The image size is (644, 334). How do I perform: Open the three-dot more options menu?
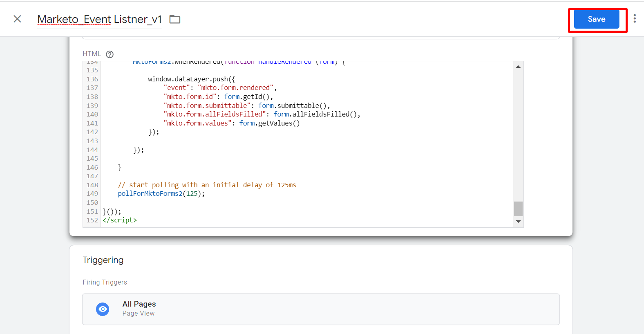pyautogui.click(x=635, y=18)
